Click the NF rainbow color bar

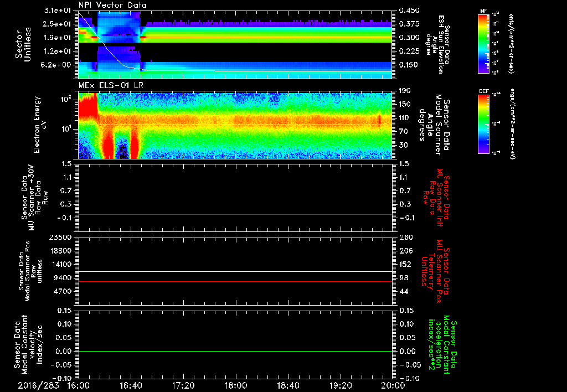point(483,43)
